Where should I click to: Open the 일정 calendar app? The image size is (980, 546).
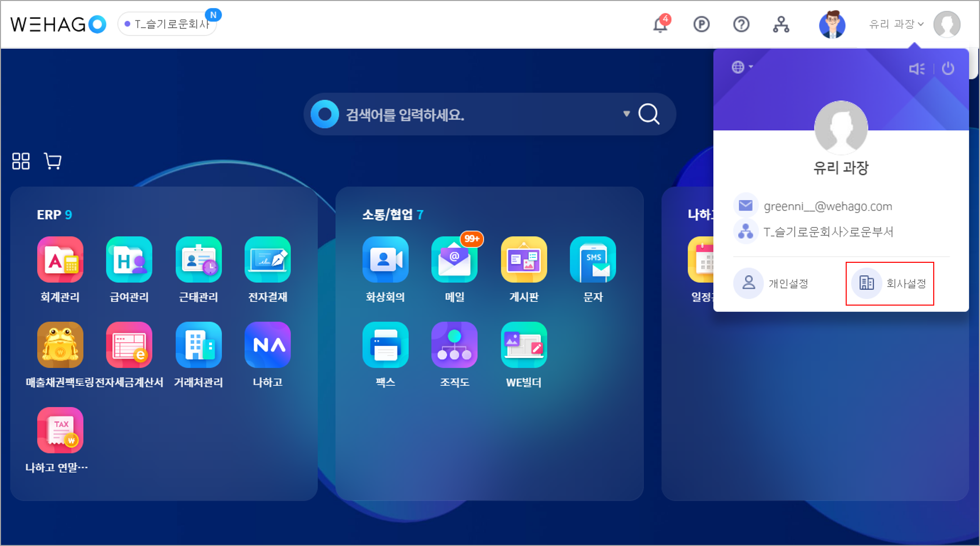[x=701, y=260]
